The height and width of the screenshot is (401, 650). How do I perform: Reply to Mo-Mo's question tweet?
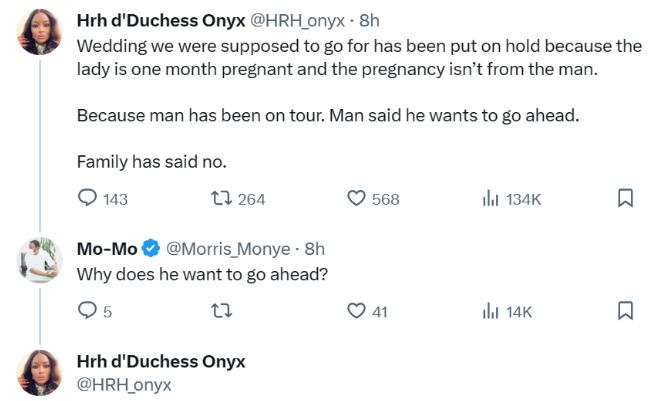(x=88, y=311)
